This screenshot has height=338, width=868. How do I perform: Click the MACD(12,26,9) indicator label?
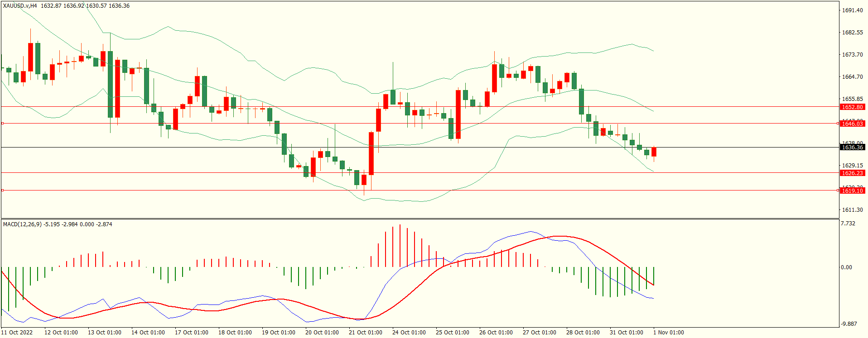pos(23,224)
